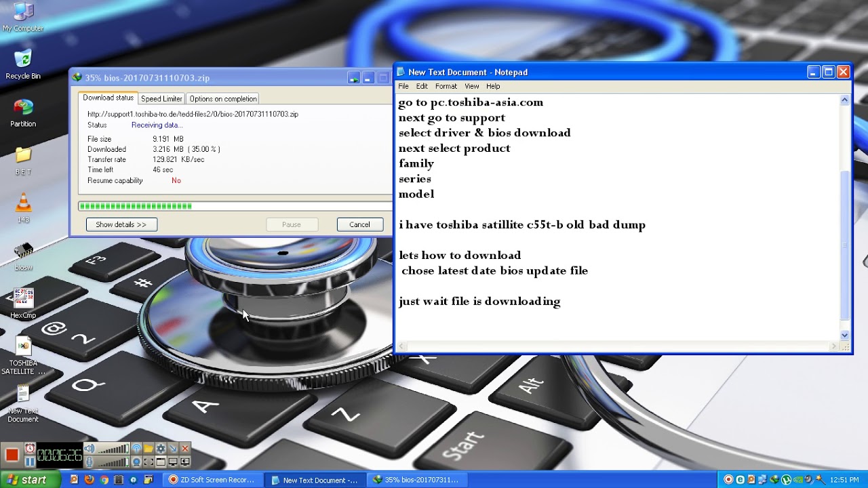Screen dimensions: 868x488
Task: Open the HexCmp desktop shortcut
Action: point(23,304)
